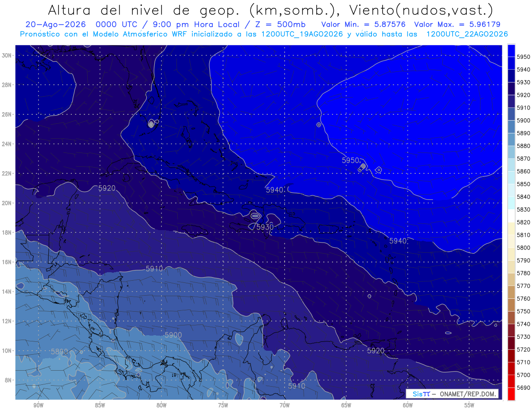This screenshot has height=411, width=532.
Task: Click the colorbar scale label 5760
Action: pyautogui.click(x=524, y=298)
